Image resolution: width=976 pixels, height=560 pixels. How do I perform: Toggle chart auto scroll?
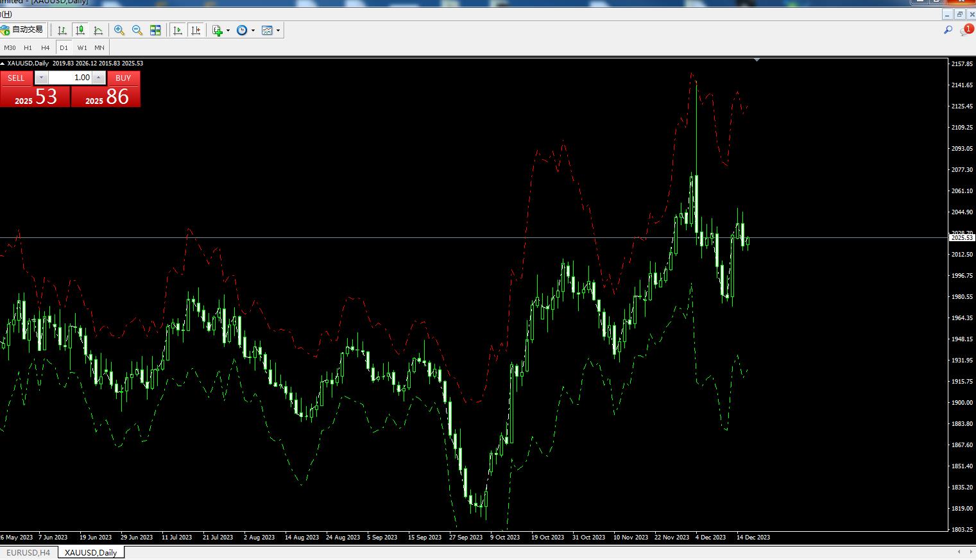click(x=178, y=30)
